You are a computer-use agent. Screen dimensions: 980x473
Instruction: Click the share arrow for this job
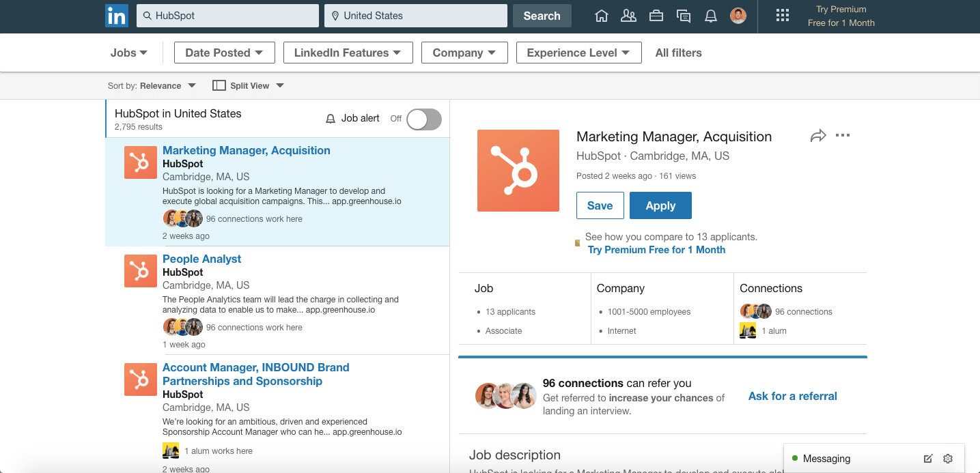click(x=817, y=136)
